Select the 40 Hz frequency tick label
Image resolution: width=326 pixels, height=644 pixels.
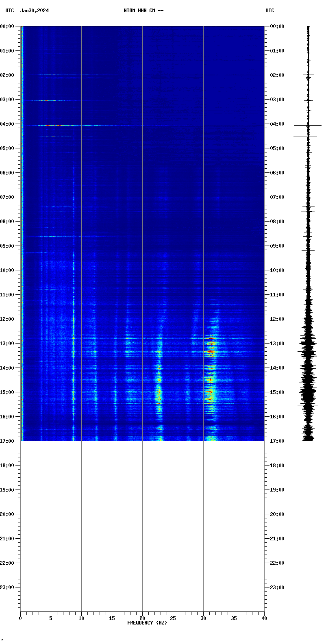point(264,618)
